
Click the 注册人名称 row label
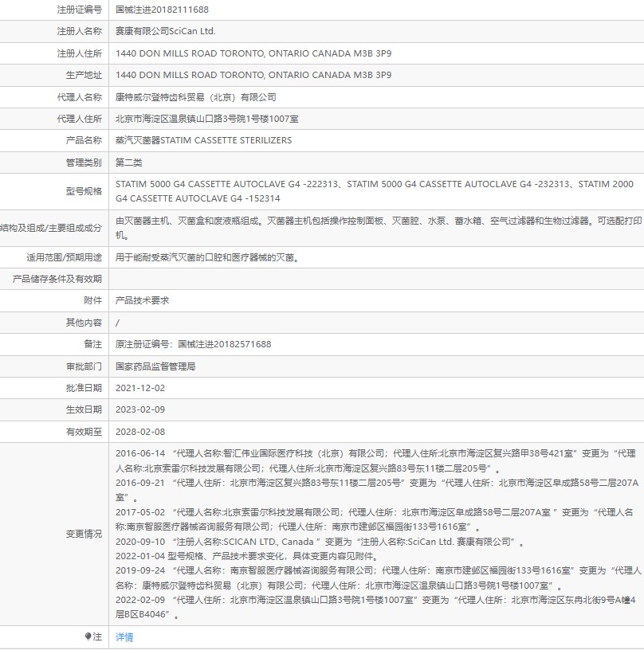[79, 31]
